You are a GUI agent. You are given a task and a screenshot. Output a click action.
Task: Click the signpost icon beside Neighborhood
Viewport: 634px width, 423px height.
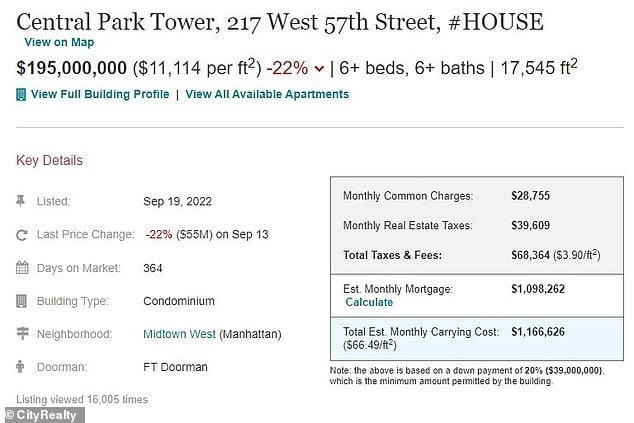pyautogui.click(x=21, y=334)
